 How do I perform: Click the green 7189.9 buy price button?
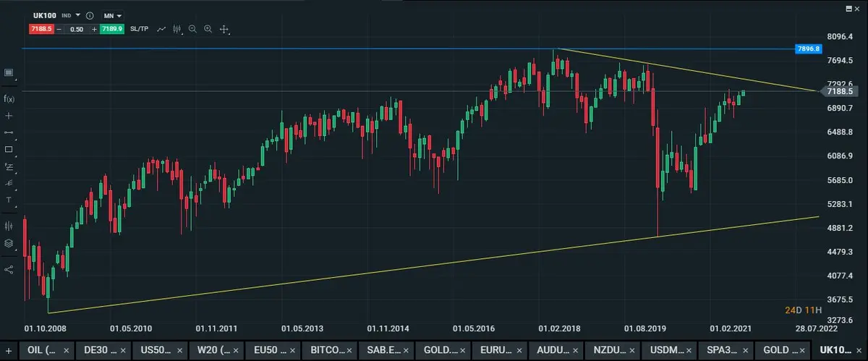pos(111,29)
